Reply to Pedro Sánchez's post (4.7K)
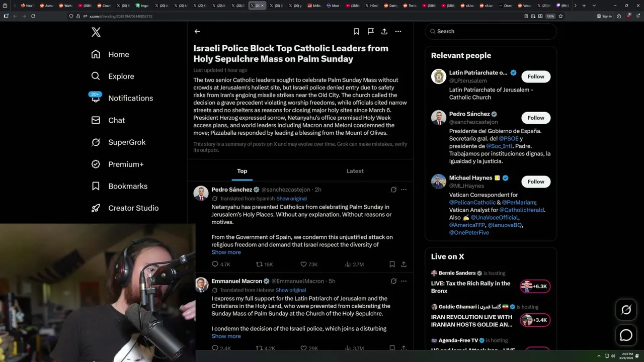 pos(221,264)
